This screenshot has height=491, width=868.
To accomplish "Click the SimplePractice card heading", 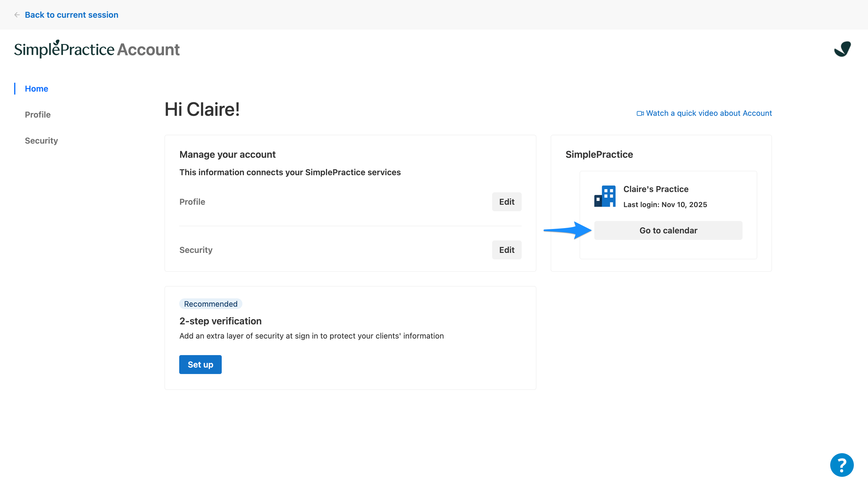I will [599, 155].
